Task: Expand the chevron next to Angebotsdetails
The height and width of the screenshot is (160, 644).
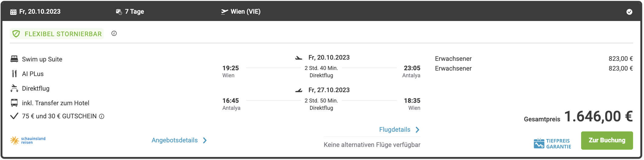Action: [205, 140]
